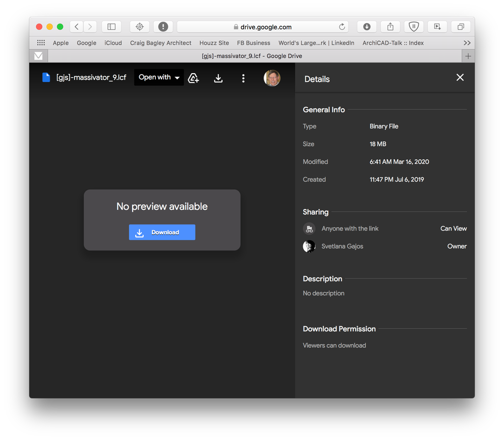The image size is (504, 440).
Task: Open the FB Business bookmark
Action: point(254,43)
